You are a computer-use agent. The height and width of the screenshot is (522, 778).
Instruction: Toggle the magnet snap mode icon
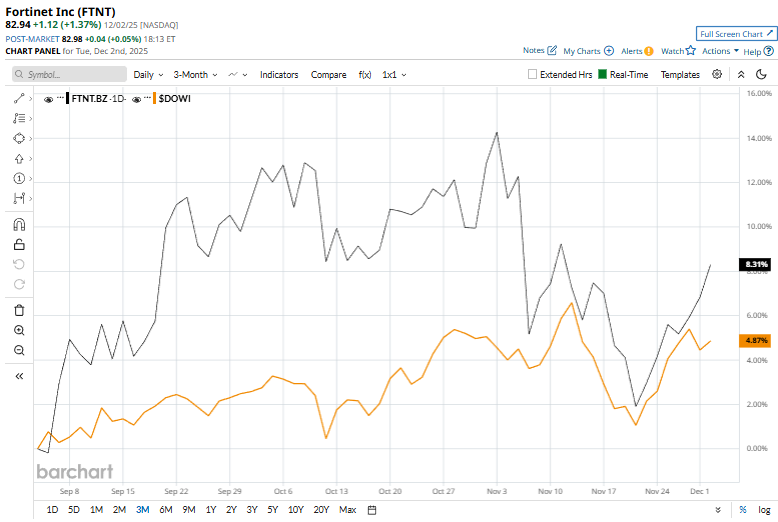click(x=19, y=225)
